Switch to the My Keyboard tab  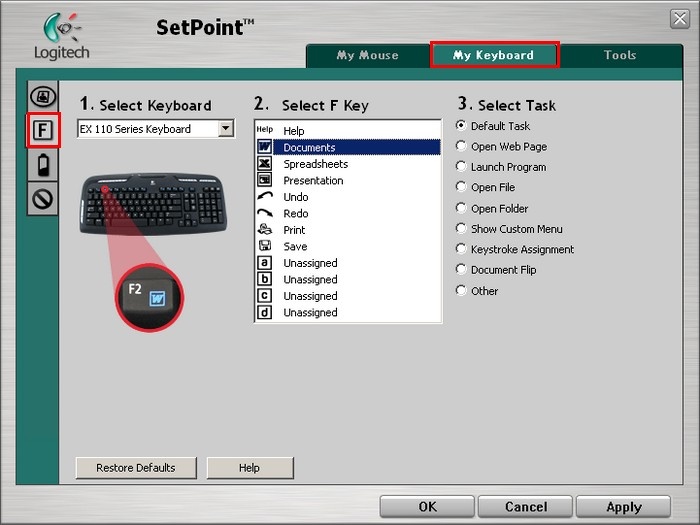(494, 55)
